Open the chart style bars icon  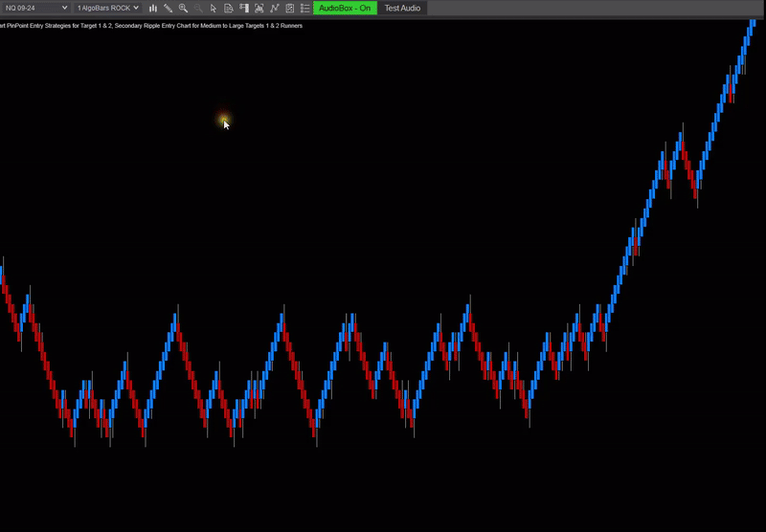(x=152, y=8)
